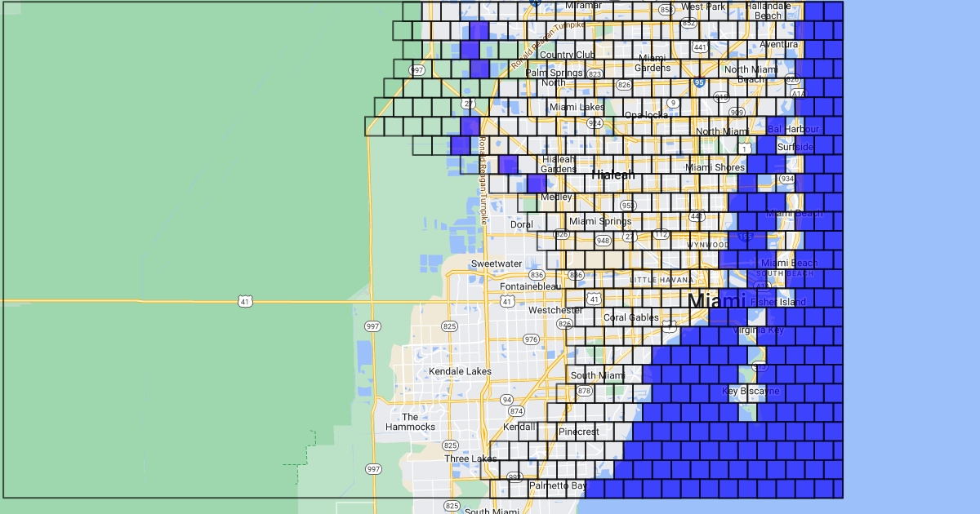980x514 pixels.
Task: Click the route 874 highway shield
Action: click(x=516, y=411)
